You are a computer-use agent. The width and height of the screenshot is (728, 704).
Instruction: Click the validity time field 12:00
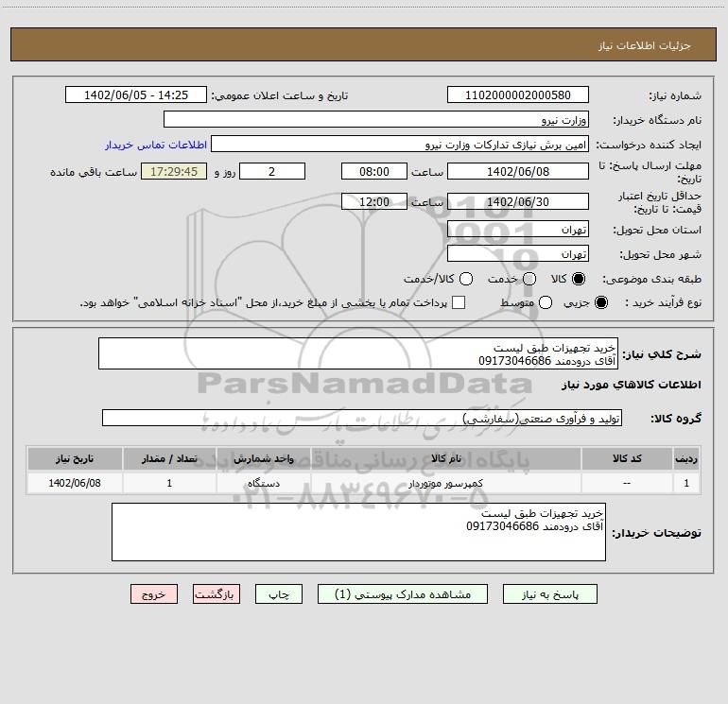(x=374, y=201)
